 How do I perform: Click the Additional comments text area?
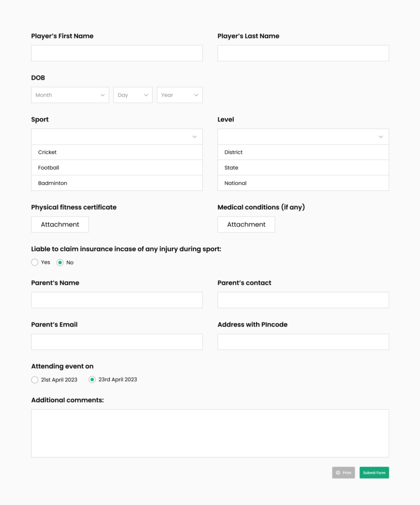click(x=210, y=433)
